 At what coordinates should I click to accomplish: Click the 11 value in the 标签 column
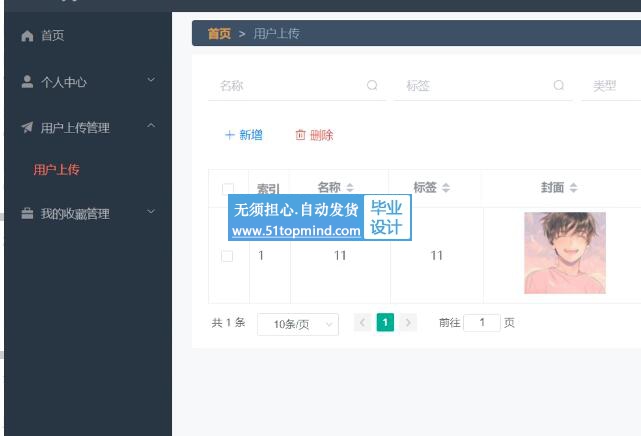point(436,256)
